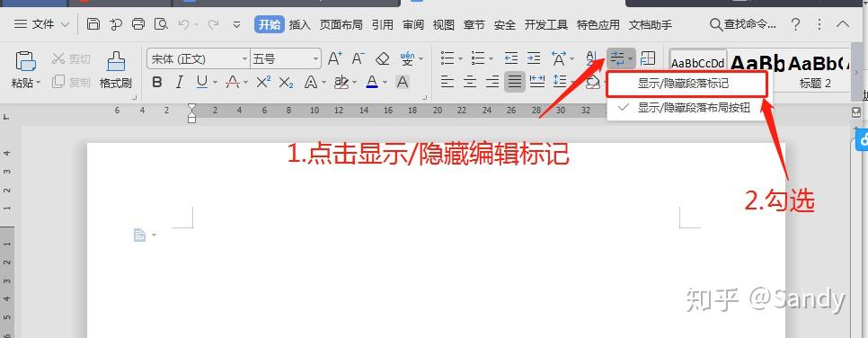Toggle underline formatting
This screenshot has height=338, width=868.
(201, 83)
